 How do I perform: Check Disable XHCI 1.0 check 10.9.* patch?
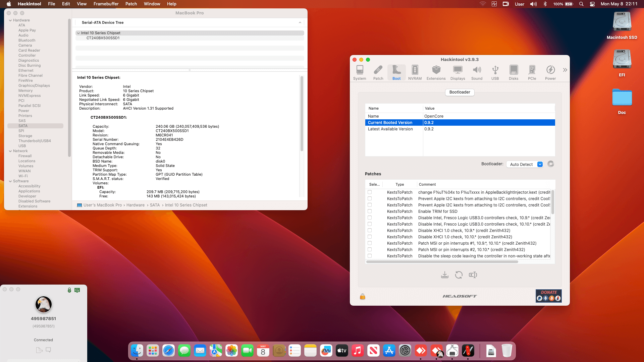point(370,230)
